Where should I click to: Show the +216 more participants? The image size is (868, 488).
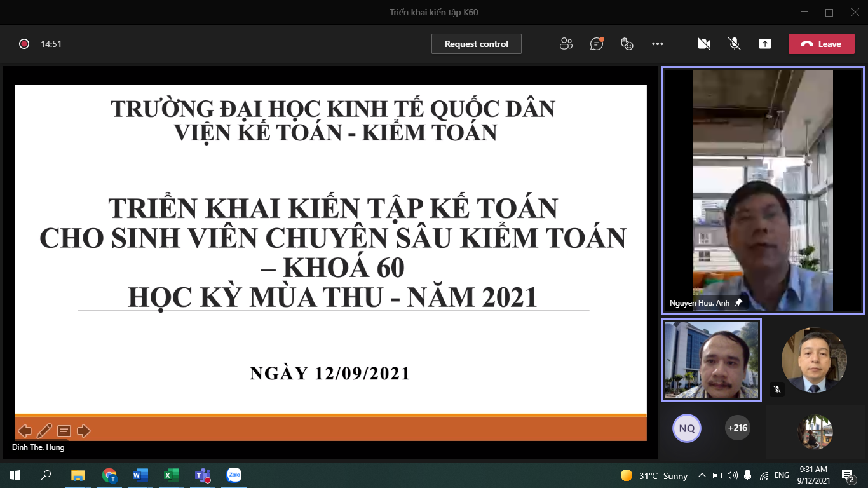point(737,428)
